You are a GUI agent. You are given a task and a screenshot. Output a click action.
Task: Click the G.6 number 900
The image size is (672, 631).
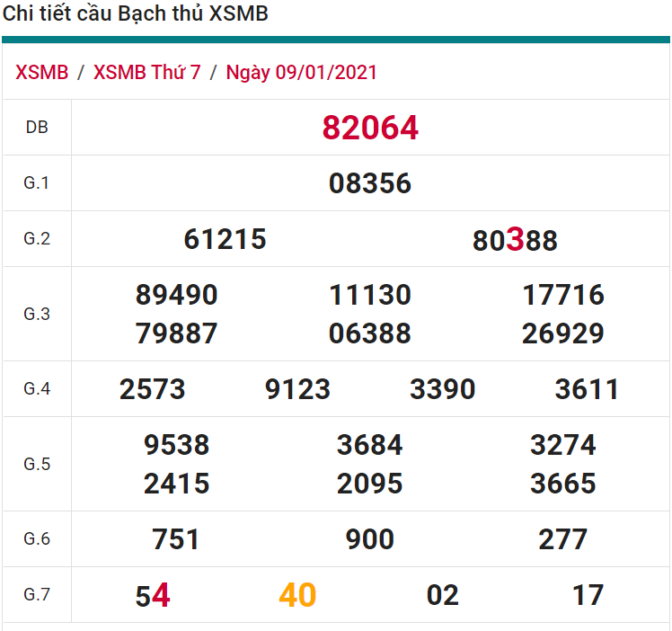click(x=370, y=539)
